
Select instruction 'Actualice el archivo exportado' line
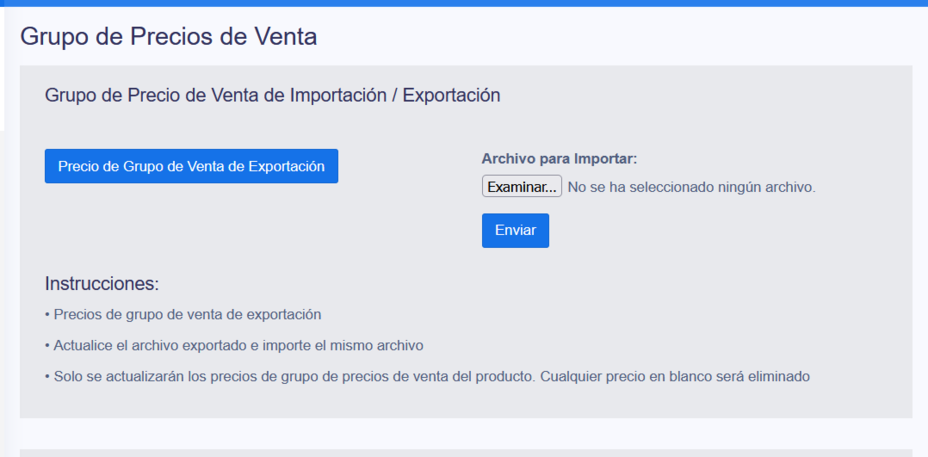239,346
